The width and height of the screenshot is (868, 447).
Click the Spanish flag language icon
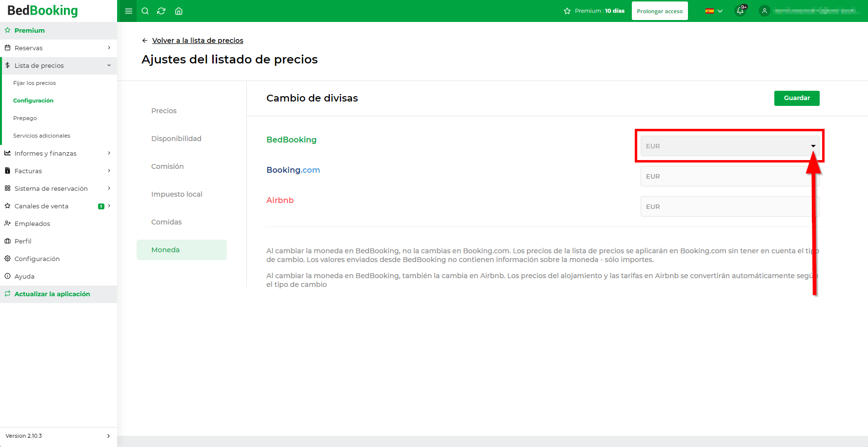pos(709,11)
